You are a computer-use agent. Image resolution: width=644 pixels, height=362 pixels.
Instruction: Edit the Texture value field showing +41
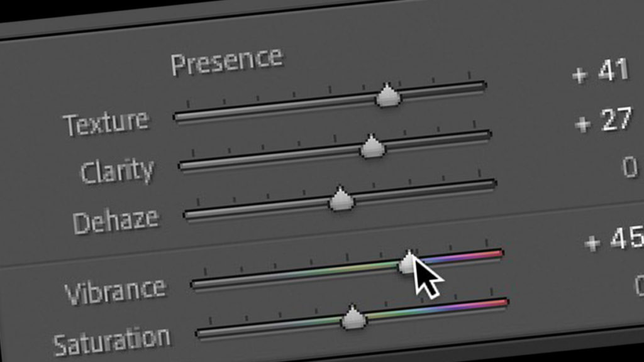pyautogui.click(x=601, y=72)
